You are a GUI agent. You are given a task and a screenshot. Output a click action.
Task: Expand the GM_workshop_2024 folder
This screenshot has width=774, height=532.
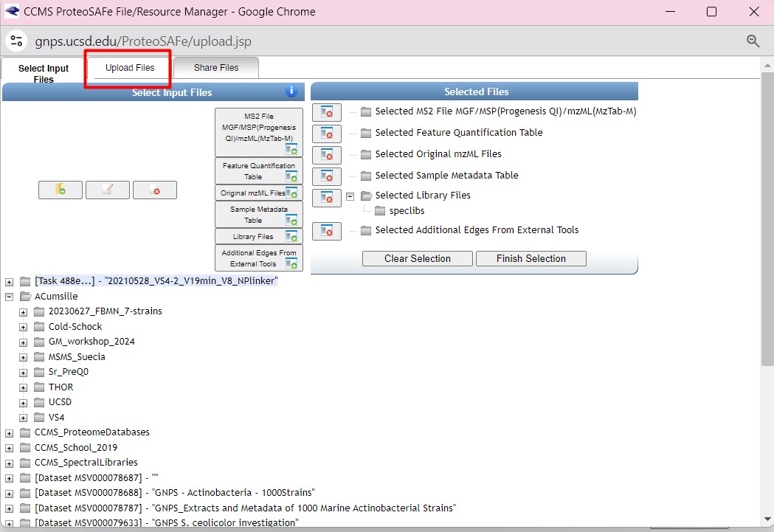tap(24, 342)
